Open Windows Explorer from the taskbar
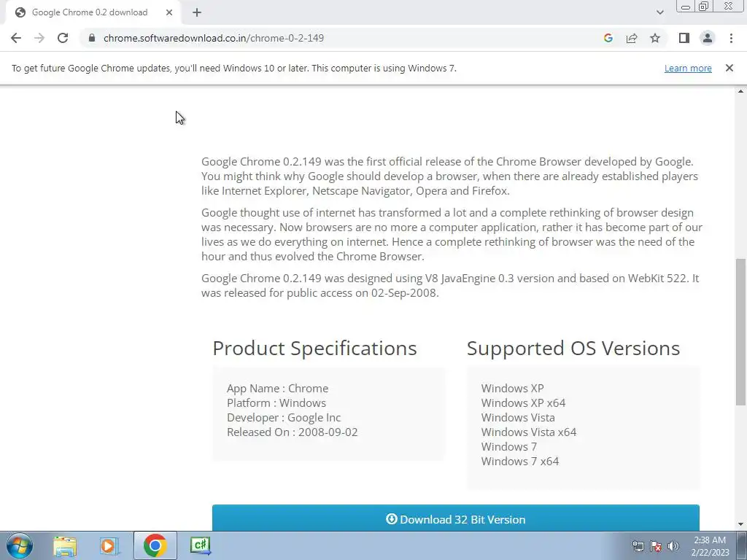Screen dimensions: 747x560 click(x=65, y=545)
